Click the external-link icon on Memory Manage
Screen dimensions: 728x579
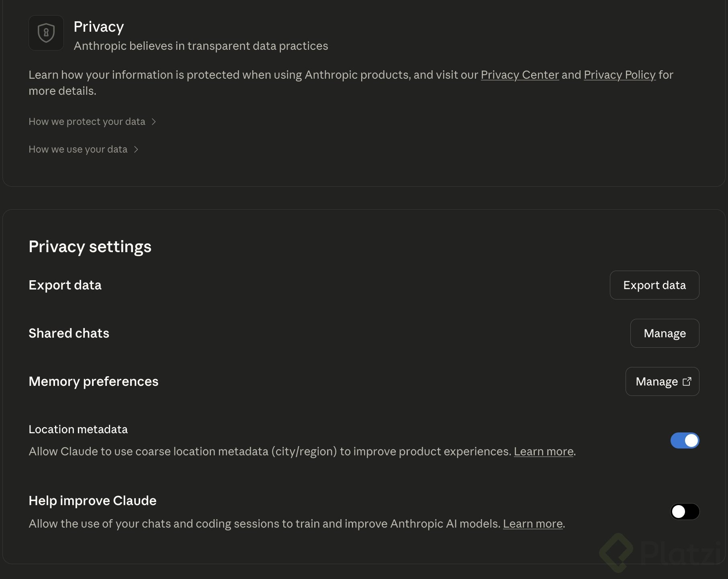pyautogui.click(x=687, y=381)
